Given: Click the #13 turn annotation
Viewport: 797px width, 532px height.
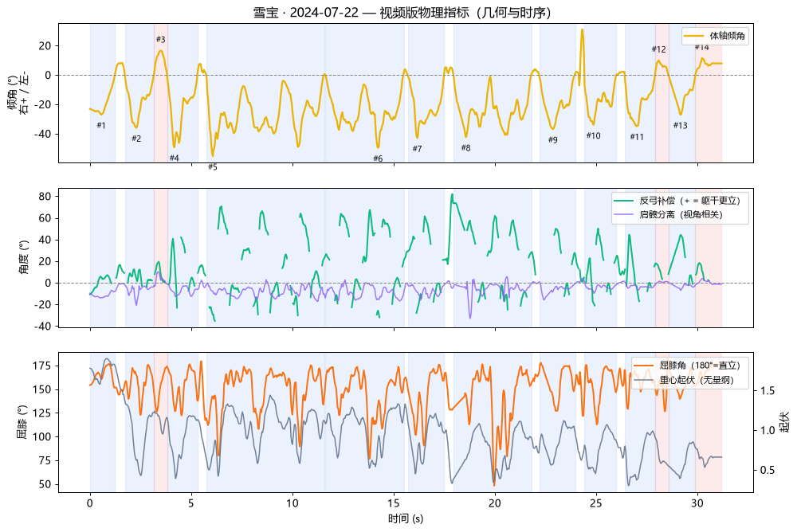Looking at the screenshot, I should coord(680,126).
